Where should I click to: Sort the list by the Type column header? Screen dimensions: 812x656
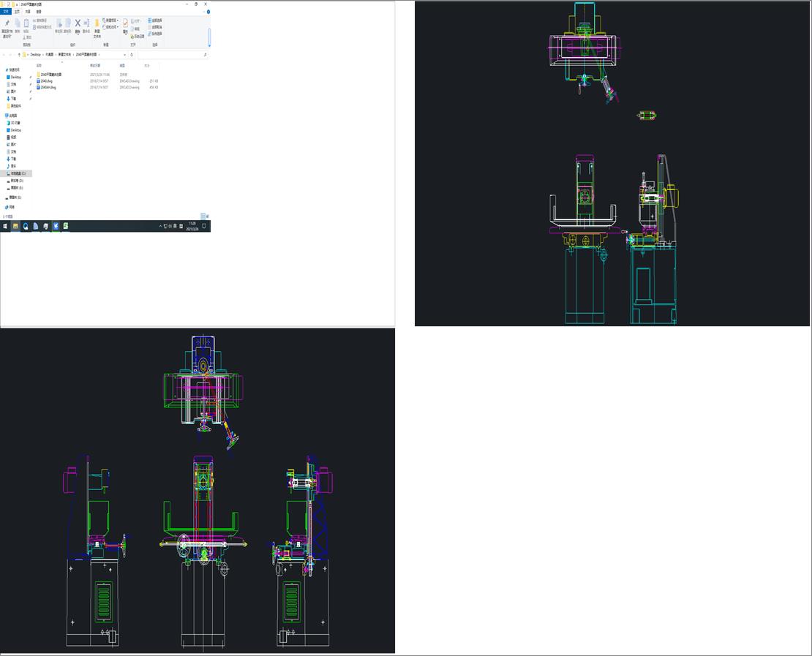[x=122, y=66]
